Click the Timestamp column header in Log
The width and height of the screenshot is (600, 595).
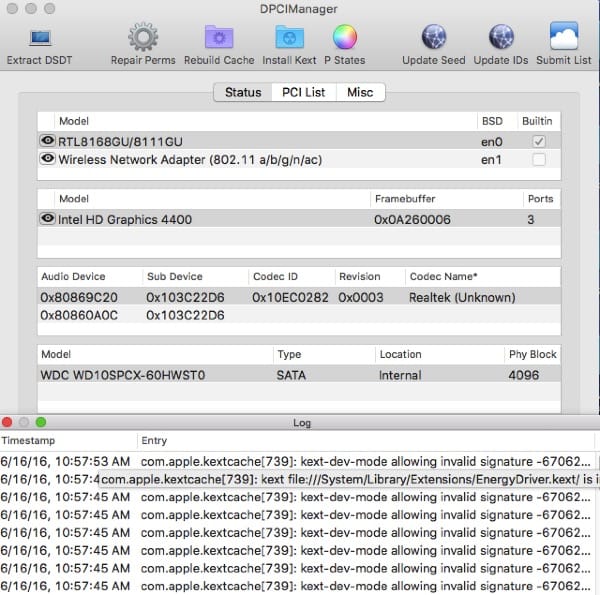coord(30,441)
